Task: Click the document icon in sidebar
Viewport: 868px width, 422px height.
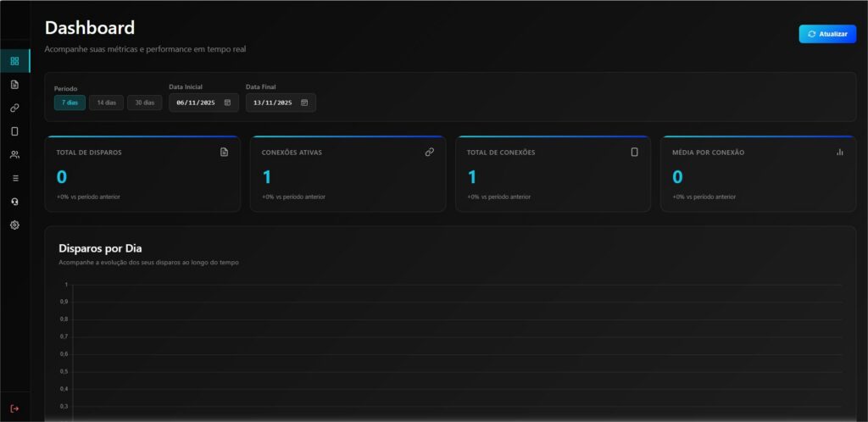Action: [x=14, y=85]
